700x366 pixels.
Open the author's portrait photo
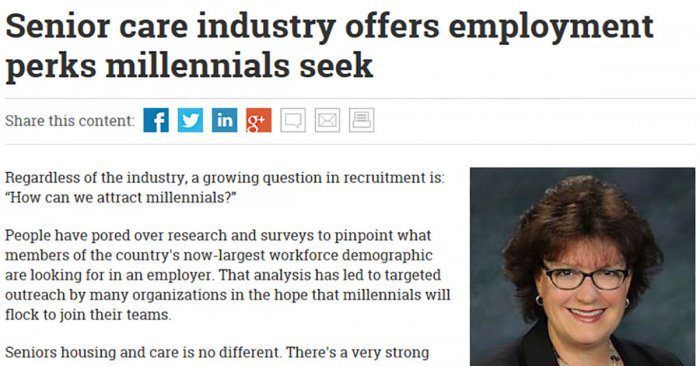pos(583,267)
